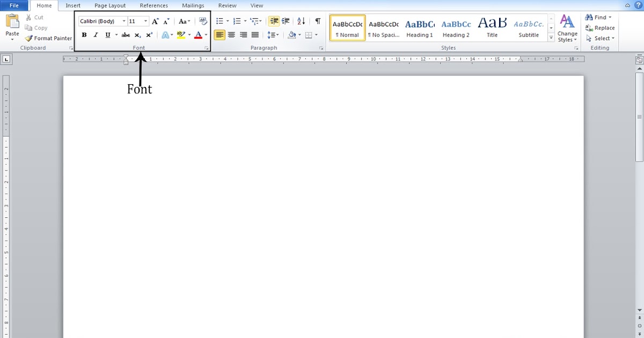Apply strikethrough to text
Viewport: 644px width, 338px height.
tap(126, 34)
